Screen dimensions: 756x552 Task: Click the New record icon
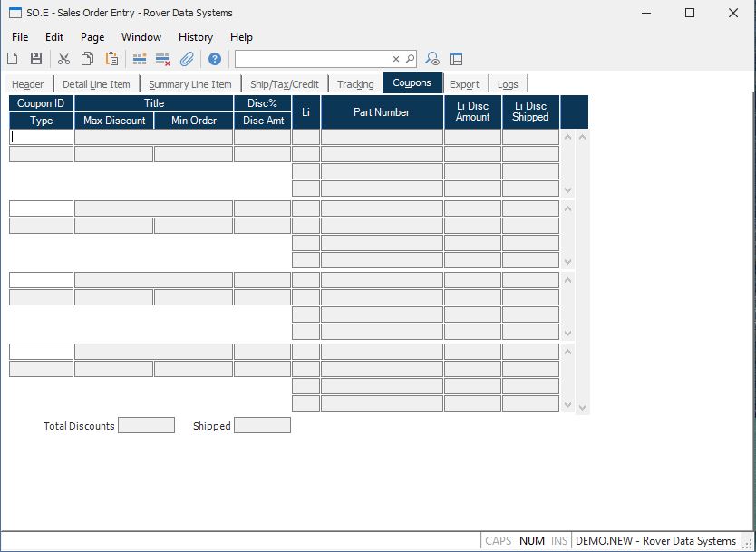click(x=13, y=59)
